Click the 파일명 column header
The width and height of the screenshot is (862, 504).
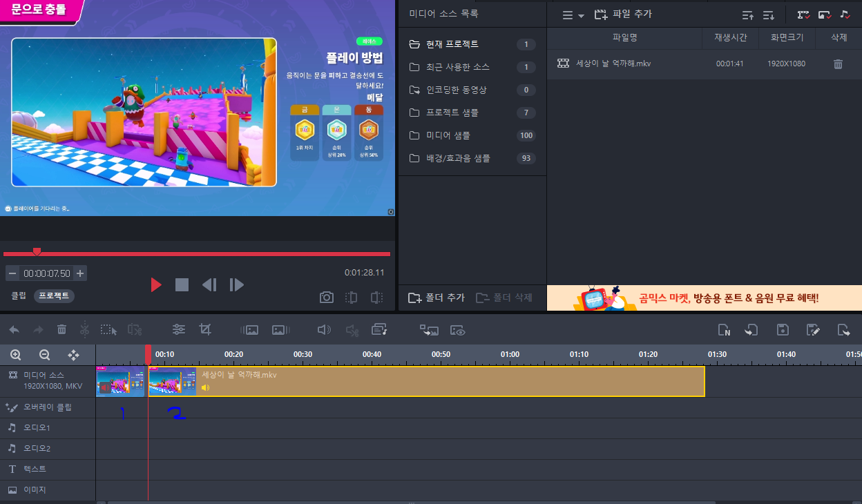[624, 37]
